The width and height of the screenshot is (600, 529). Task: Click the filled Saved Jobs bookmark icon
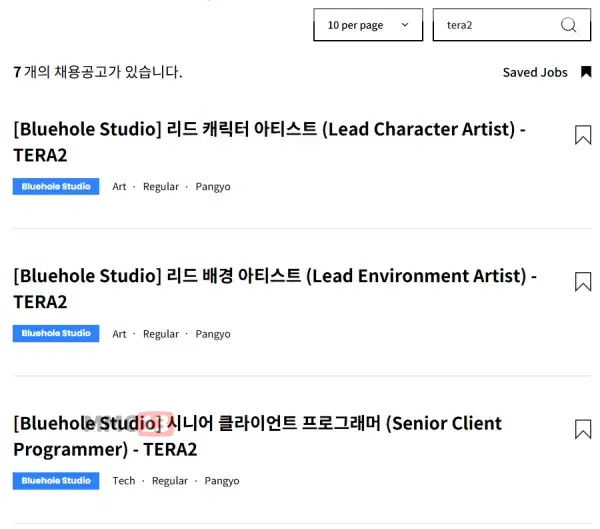(586, 72)
